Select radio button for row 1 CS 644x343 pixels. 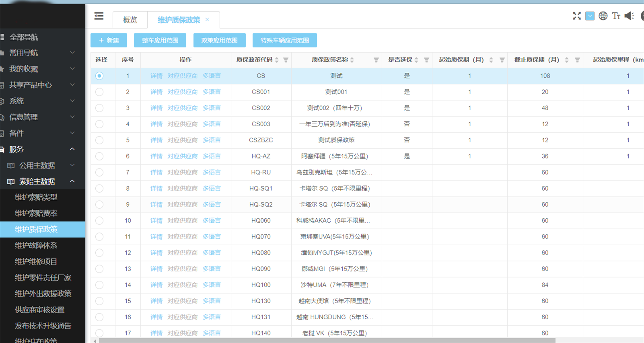(99, 76)
